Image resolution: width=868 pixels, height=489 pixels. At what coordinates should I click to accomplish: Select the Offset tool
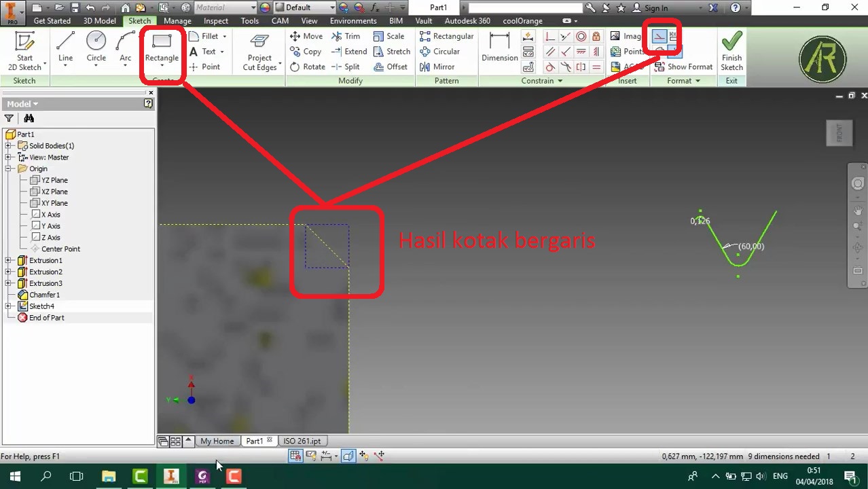point(392,67)
